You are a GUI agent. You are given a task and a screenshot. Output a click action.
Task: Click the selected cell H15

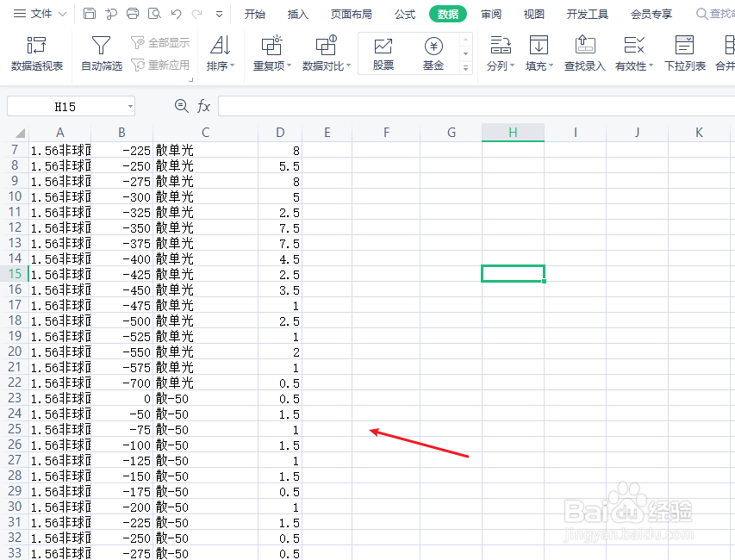pos(513,274)
